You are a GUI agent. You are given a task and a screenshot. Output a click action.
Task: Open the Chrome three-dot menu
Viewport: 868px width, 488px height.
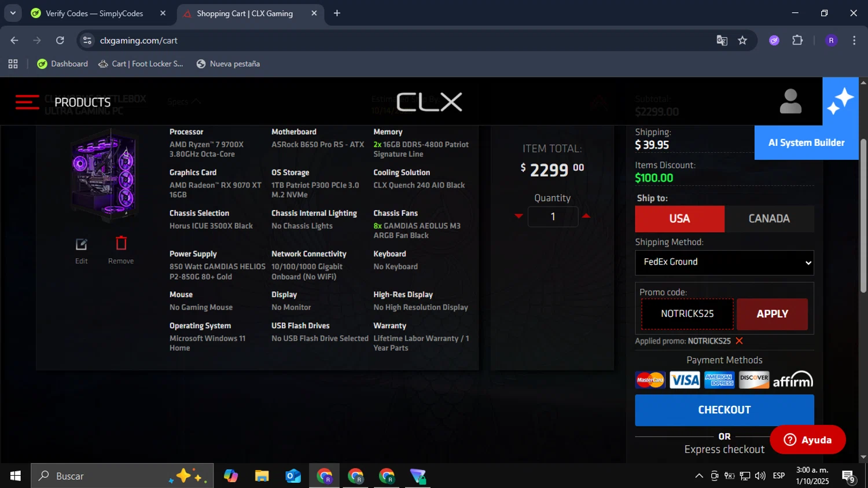854,41
